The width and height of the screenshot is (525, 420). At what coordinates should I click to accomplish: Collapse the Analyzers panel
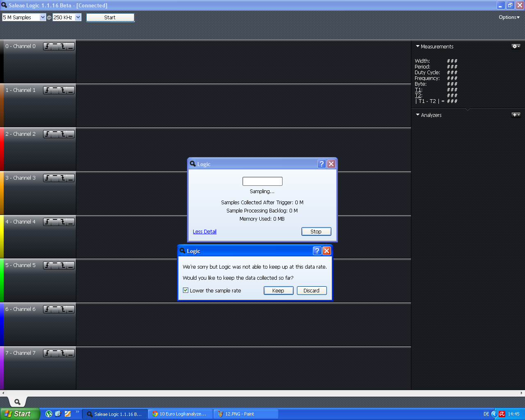point(418,115)
